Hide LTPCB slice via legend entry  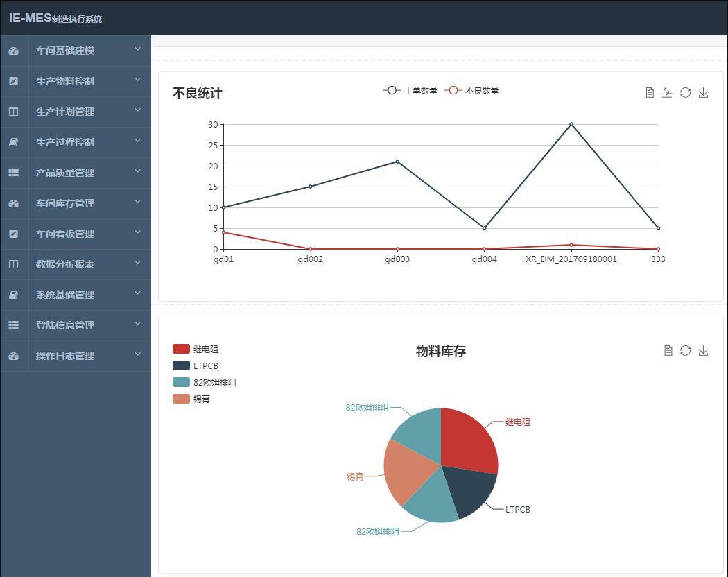tap(196, 365)
